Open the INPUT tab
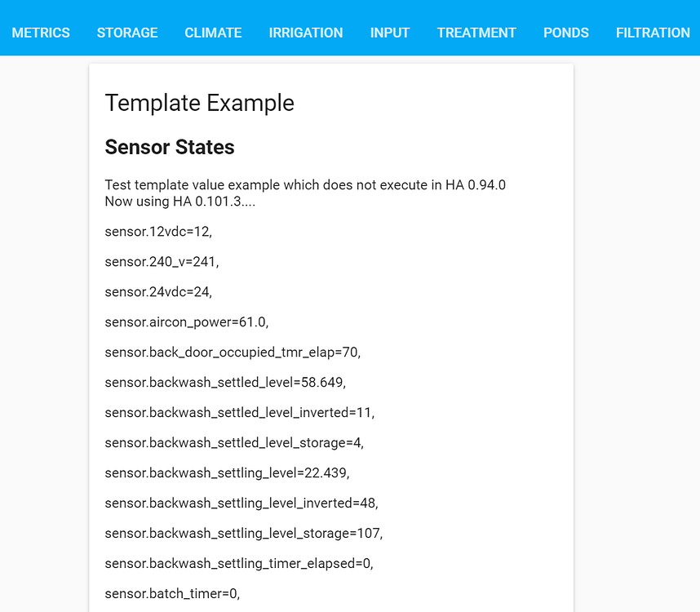 tap(390, 33)
